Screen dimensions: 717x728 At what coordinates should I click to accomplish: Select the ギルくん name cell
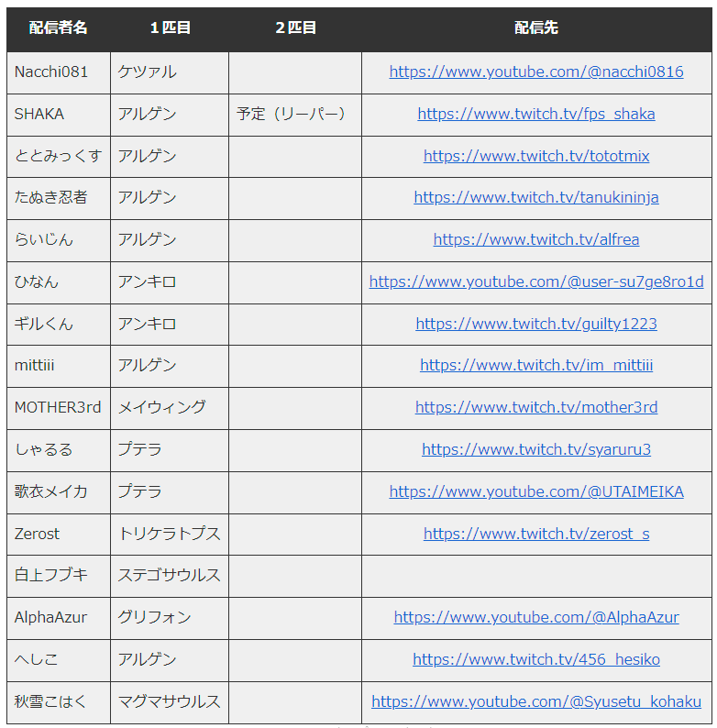pyautogui.click(x=59, y=325)
